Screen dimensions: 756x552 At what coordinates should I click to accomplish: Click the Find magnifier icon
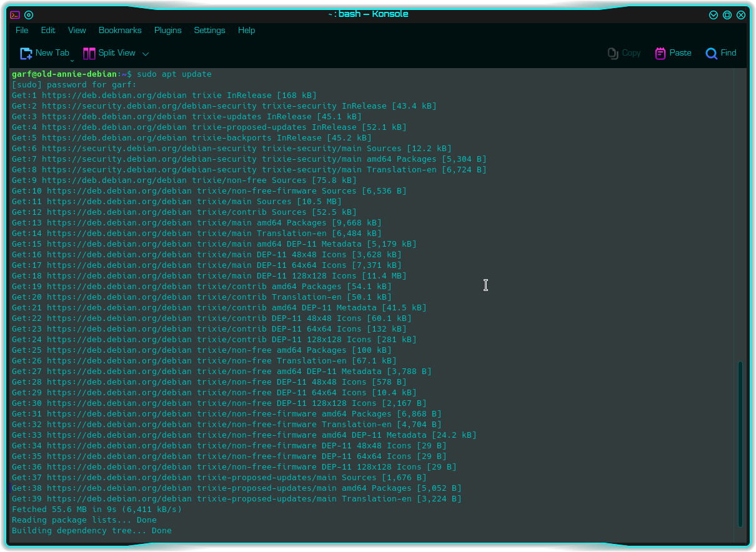pos(711,54)
